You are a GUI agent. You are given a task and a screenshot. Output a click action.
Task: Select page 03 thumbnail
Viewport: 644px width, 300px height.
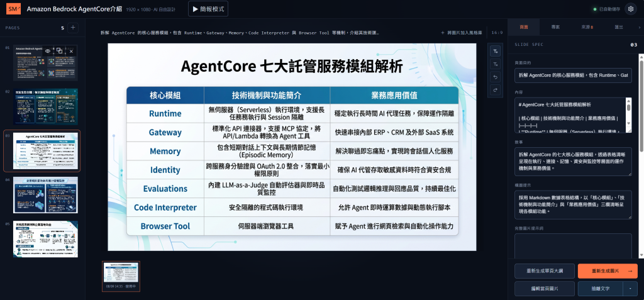(45, 151)
